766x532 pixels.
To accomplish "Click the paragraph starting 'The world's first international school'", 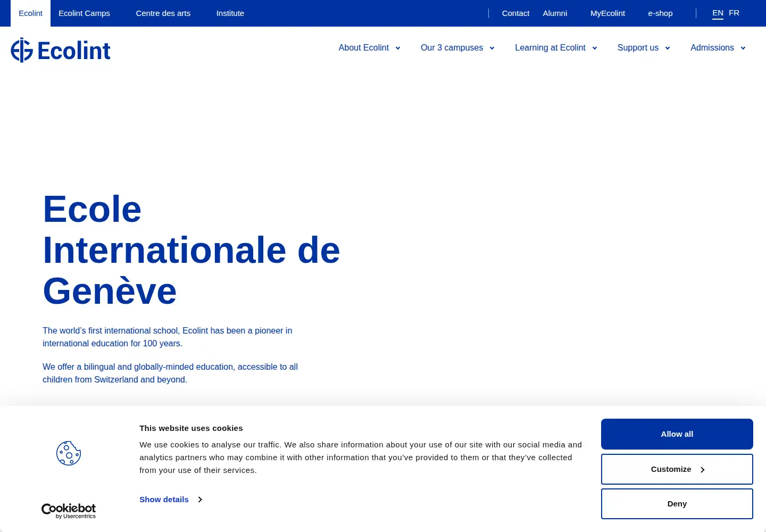I will tap(168, 337).
